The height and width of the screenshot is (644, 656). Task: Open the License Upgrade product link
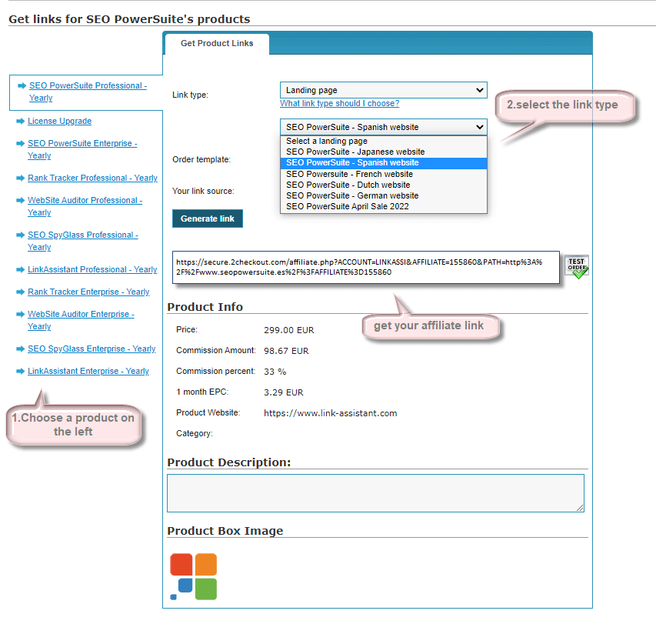coord(59,122)
